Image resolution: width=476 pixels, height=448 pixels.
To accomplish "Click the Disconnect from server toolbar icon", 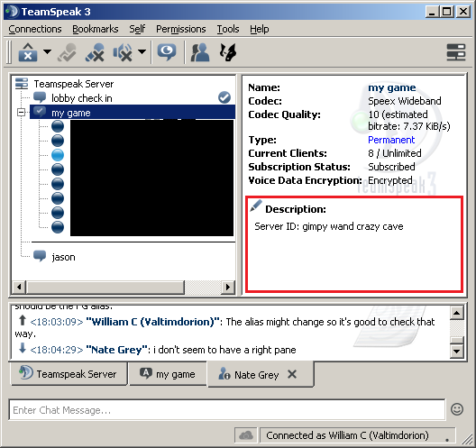I will [28, 52].
